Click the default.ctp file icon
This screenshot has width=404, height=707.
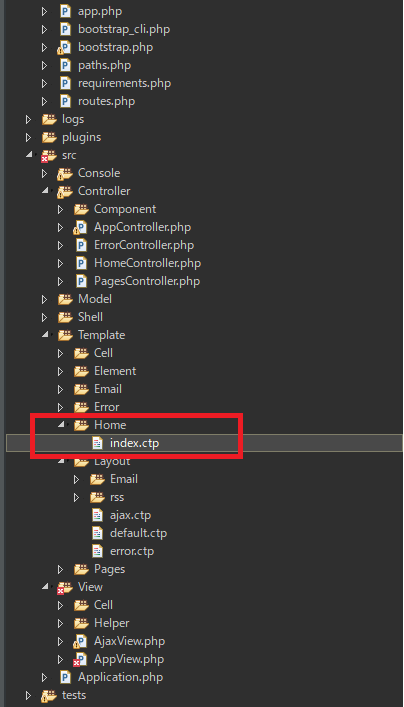coord(97,533)
